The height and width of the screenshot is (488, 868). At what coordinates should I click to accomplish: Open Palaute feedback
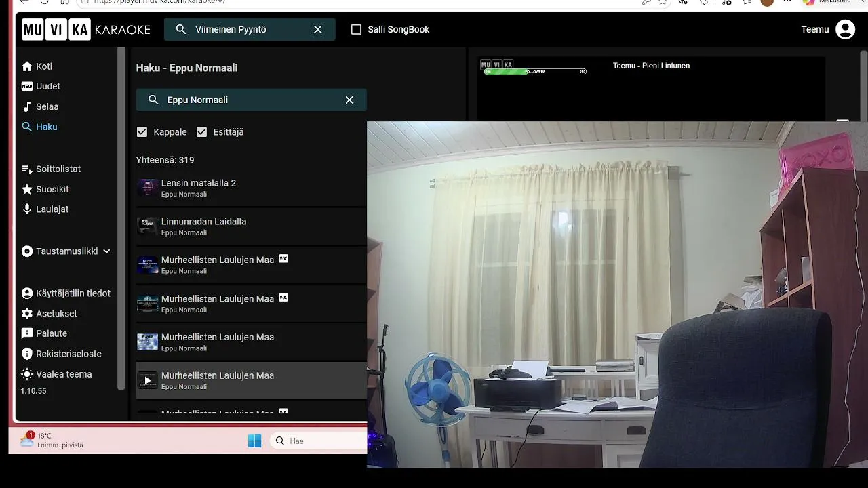tap(44, 333)
